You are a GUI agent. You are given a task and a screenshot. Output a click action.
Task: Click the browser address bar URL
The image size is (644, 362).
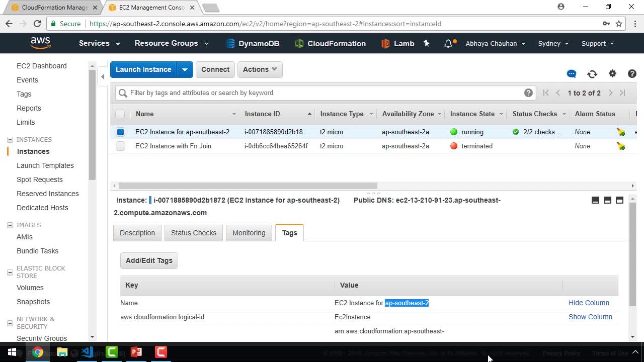[265, 24]
